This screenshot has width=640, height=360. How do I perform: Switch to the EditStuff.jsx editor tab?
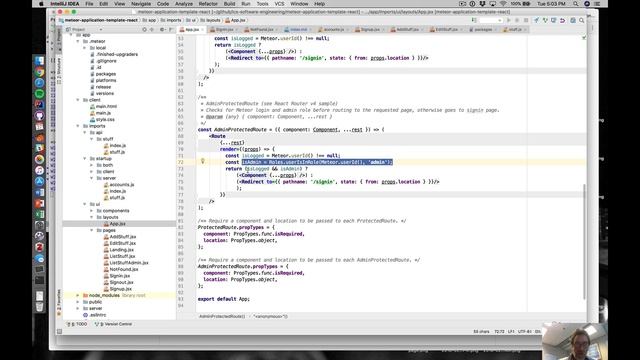click(x=447, y=29)
